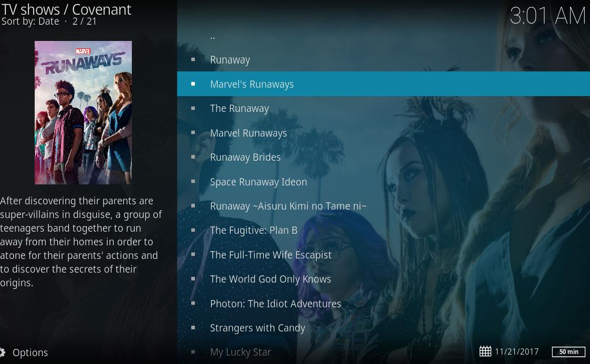Navigate up using the '..' entry
The image size is (590, 364).
212,36
